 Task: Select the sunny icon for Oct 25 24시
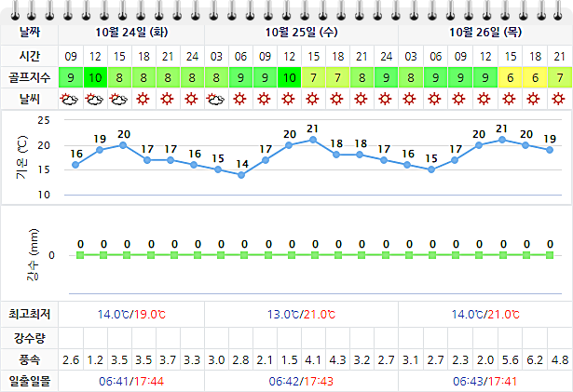tap(385, 99)
